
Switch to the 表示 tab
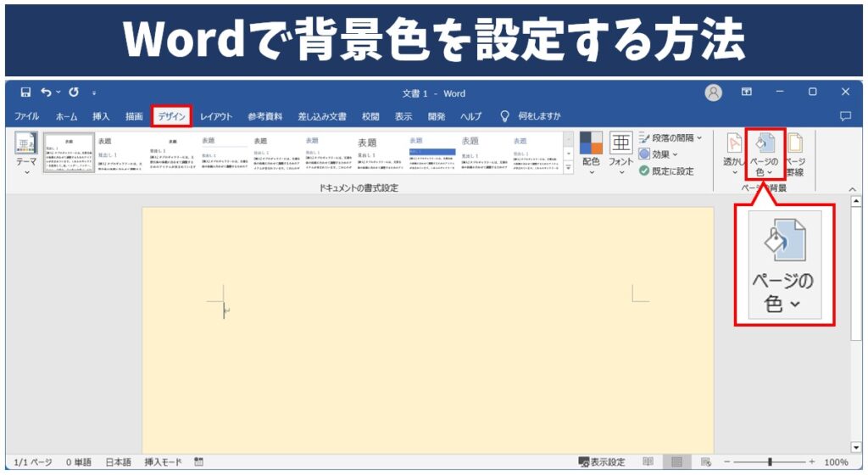[x=403, y=116]
